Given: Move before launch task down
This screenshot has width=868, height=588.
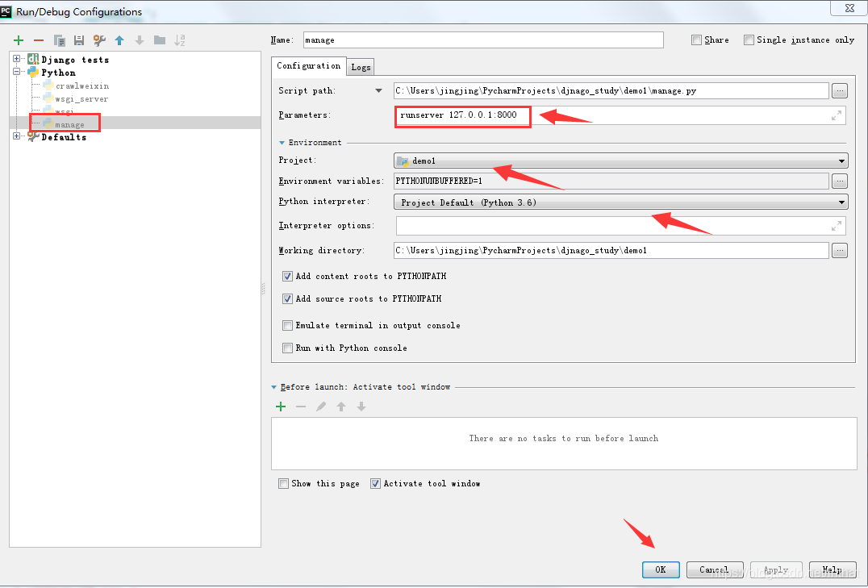Looking at the screenshot, I should tap(361, 407).
